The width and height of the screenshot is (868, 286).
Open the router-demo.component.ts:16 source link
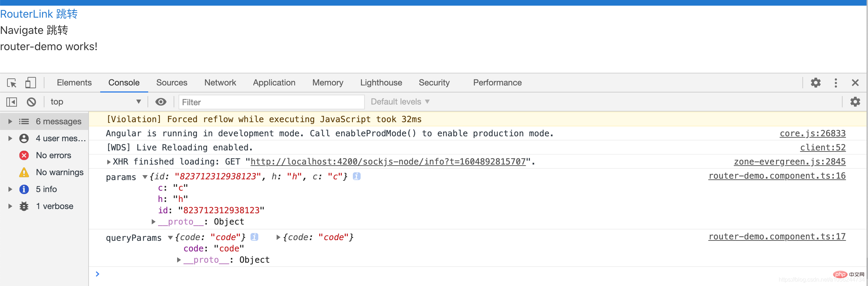click(x=777, y=176)
